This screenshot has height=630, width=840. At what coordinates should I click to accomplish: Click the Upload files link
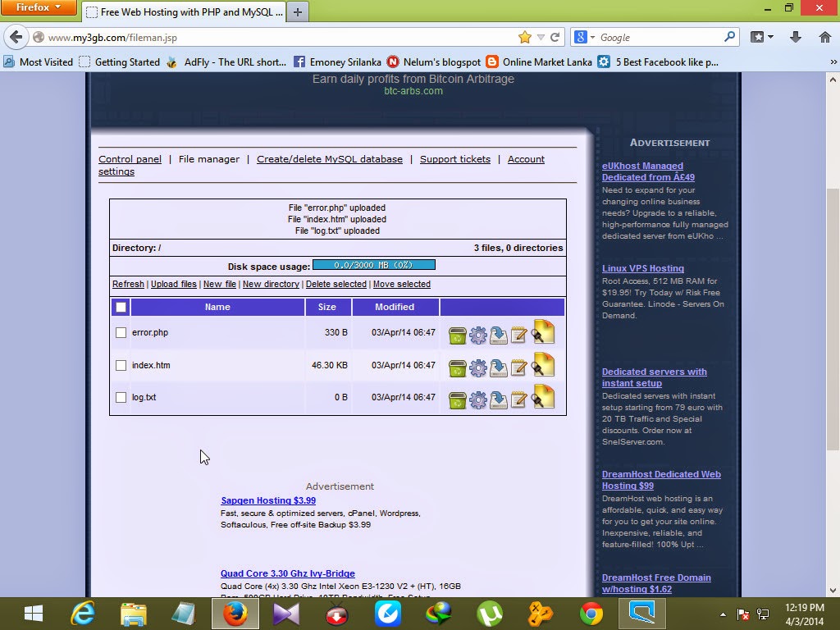174,284
